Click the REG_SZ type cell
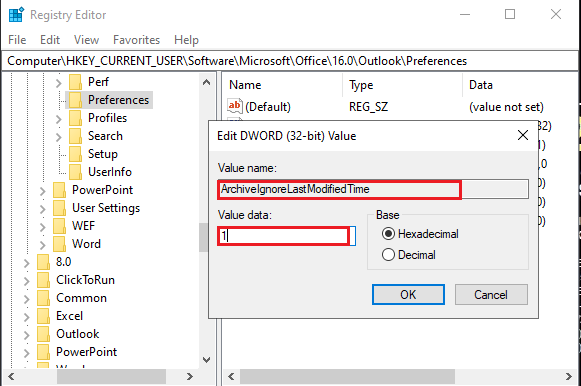 (368, 107)
